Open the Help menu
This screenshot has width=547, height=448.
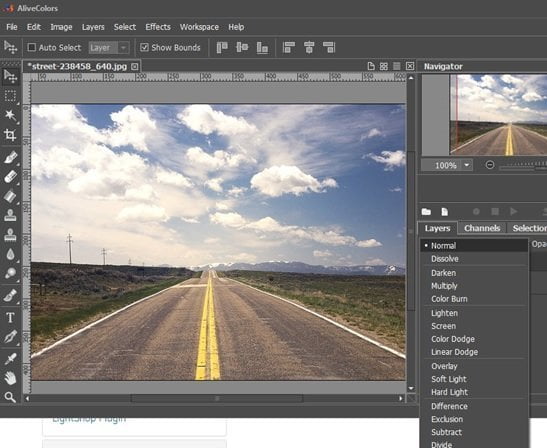[x=236, y=27]
